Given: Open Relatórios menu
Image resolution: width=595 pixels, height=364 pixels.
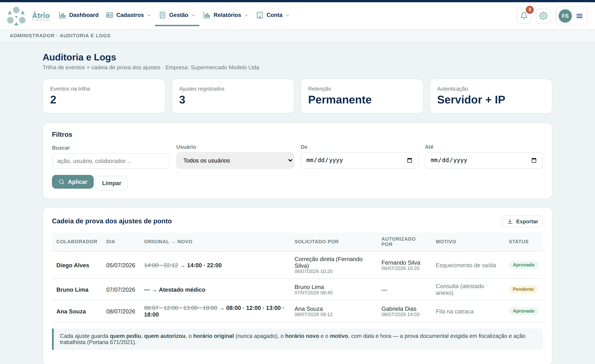Looking at the screenshot, I should click(x=226, y=15).
